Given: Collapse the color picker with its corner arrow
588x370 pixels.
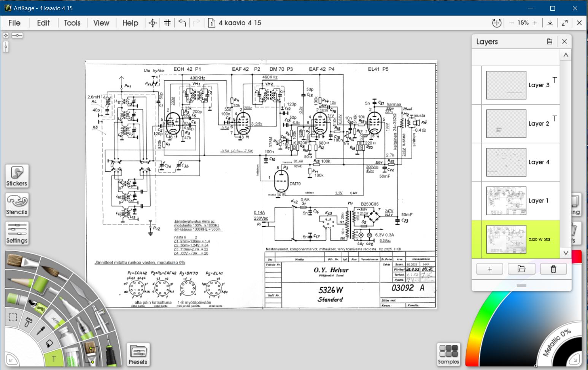Looking at the screenshot, I should [x=575, y=359].
